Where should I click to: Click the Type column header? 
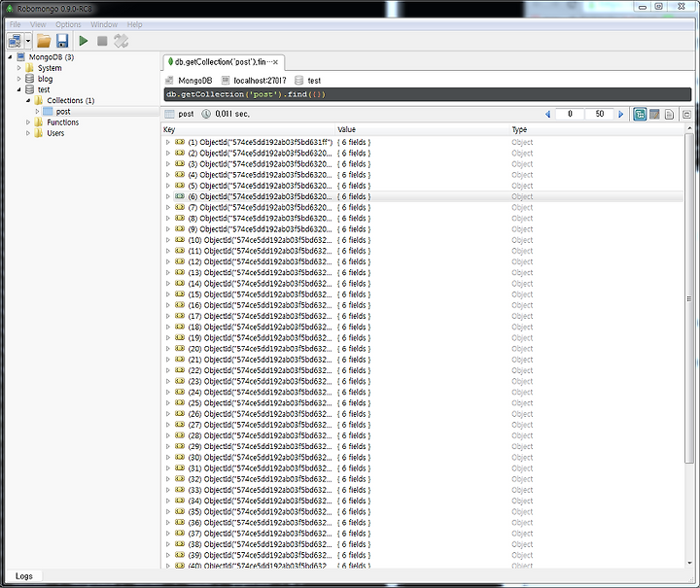[596, 129]
